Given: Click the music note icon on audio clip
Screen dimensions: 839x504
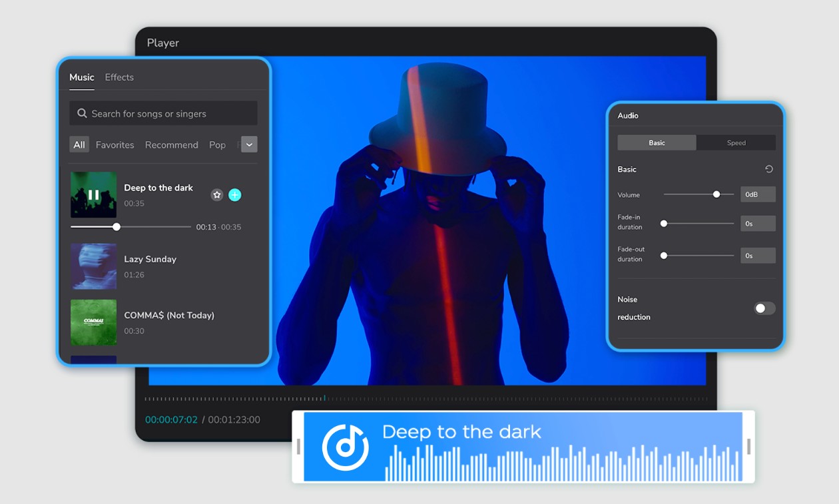Looking at the screenshot, I should [x=345, y=447].
